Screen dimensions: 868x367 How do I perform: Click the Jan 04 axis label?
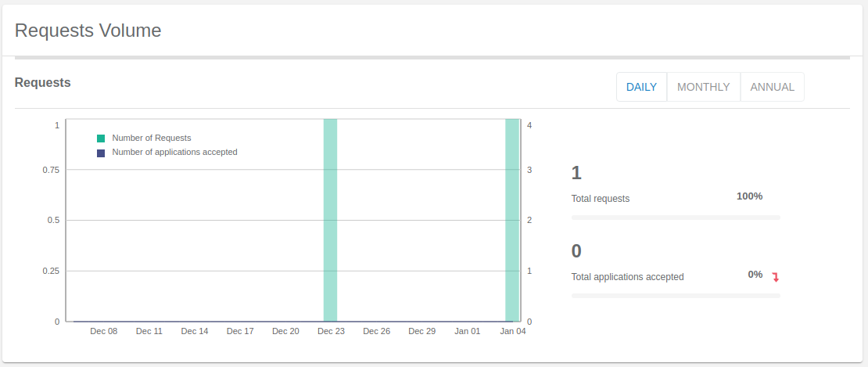click(x=513, y=331)
